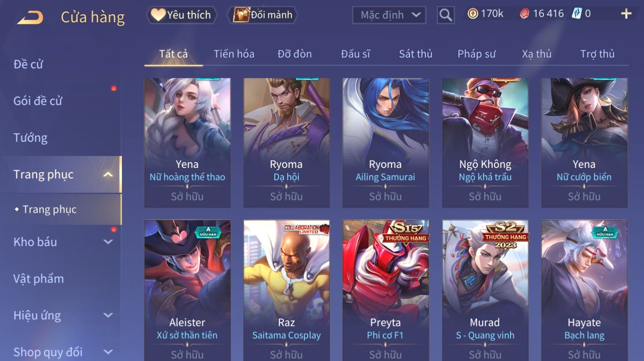This screenshot has height=361, width=644.
Task: Click the golden back arrow icon
Action: pyautogui.click(x=30, y=18)
